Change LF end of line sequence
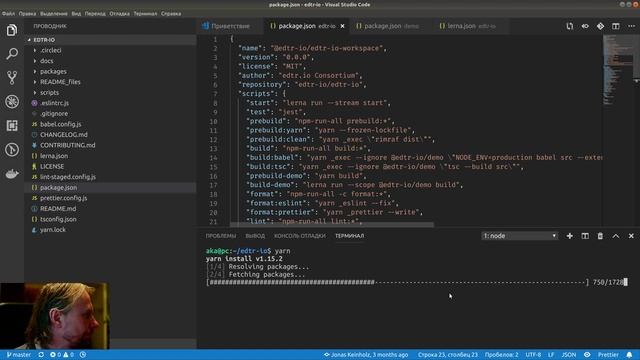Viewport: 640px width, 360px height. (x=551, y=355)
